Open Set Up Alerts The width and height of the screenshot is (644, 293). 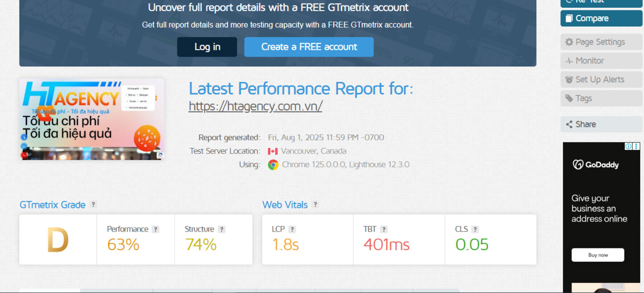point(601,80)
